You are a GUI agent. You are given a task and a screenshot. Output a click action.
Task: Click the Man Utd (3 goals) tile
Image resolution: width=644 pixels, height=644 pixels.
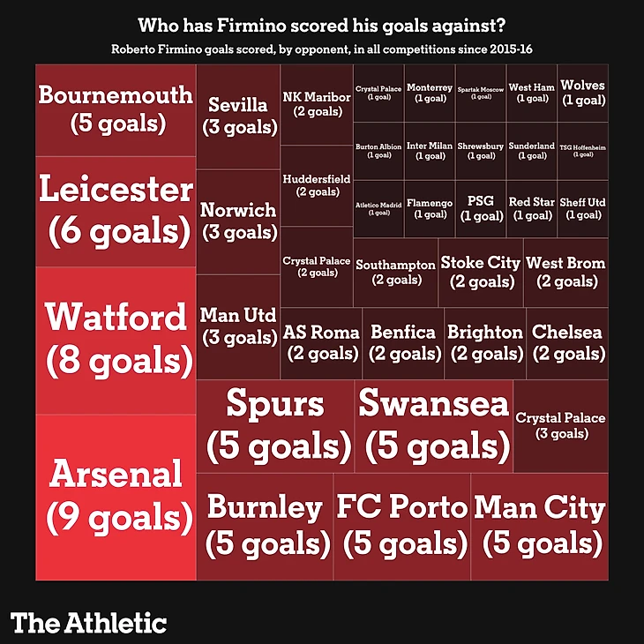237,326
